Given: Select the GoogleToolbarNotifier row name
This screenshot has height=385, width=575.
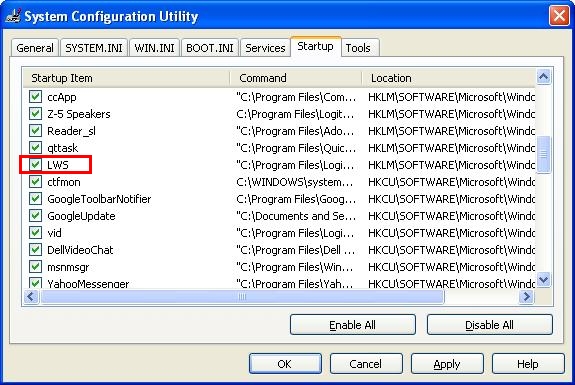Looking at the screenshot, I should point(99,199).
